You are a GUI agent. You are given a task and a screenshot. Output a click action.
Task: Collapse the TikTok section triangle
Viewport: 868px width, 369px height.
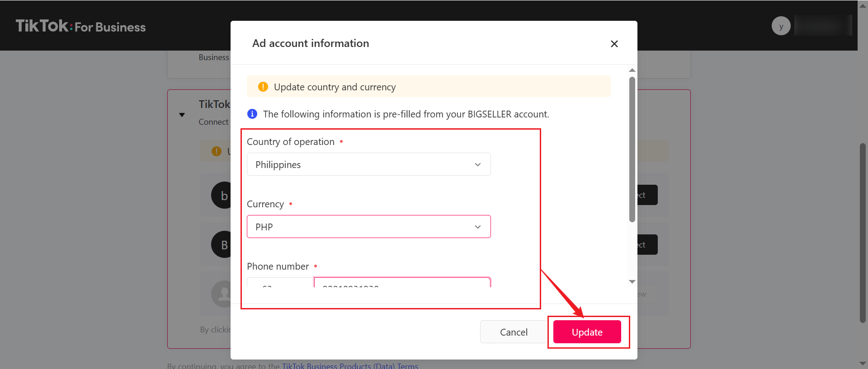182,115
